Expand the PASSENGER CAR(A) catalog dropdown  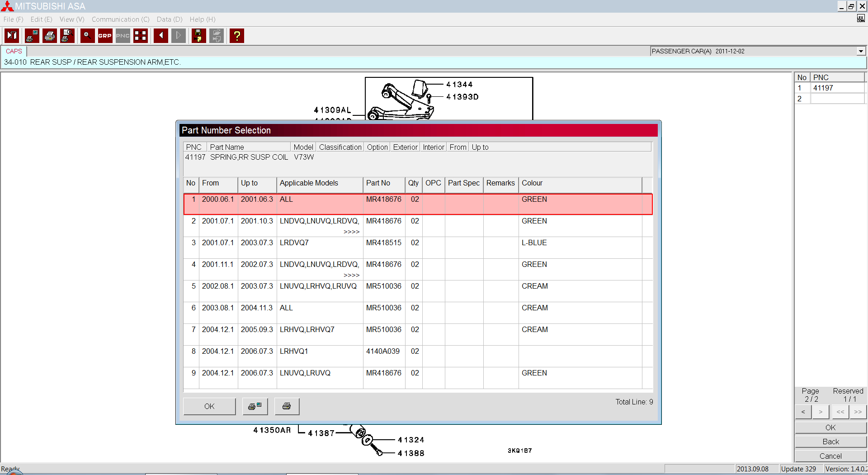click(860, 52)
